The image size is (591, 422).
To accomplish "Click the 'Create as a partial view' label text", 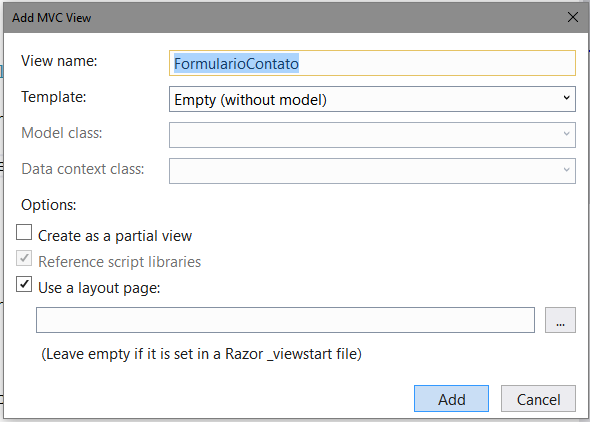I will coord(115,236).
